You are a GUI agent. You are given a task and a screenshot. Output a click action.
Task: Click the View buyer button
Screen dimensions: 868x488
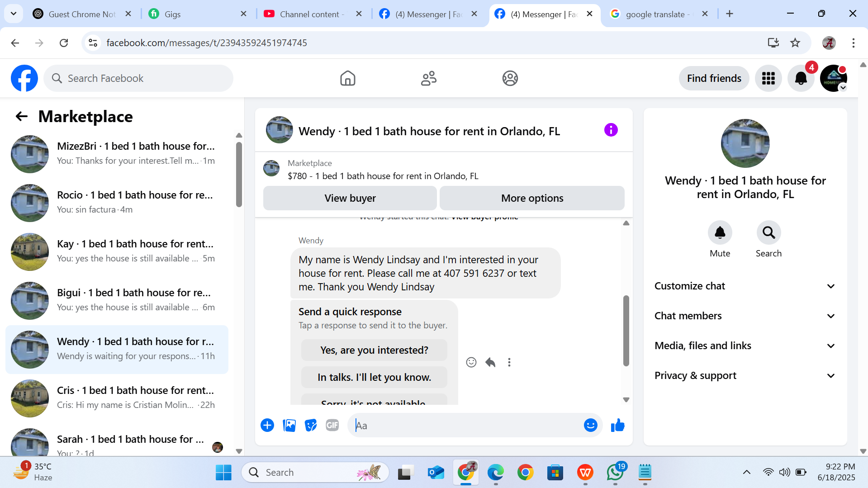(x=350, y=198)
